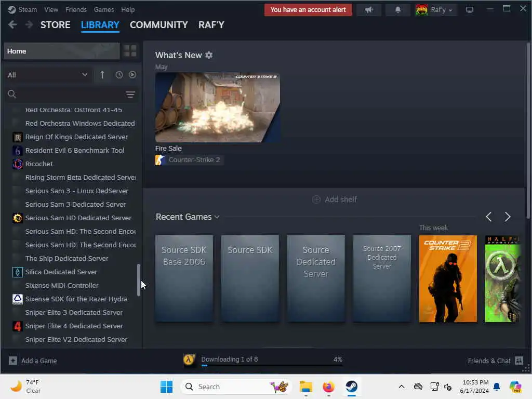
Task: Open the Steam menu
Action: coord(28,9)
